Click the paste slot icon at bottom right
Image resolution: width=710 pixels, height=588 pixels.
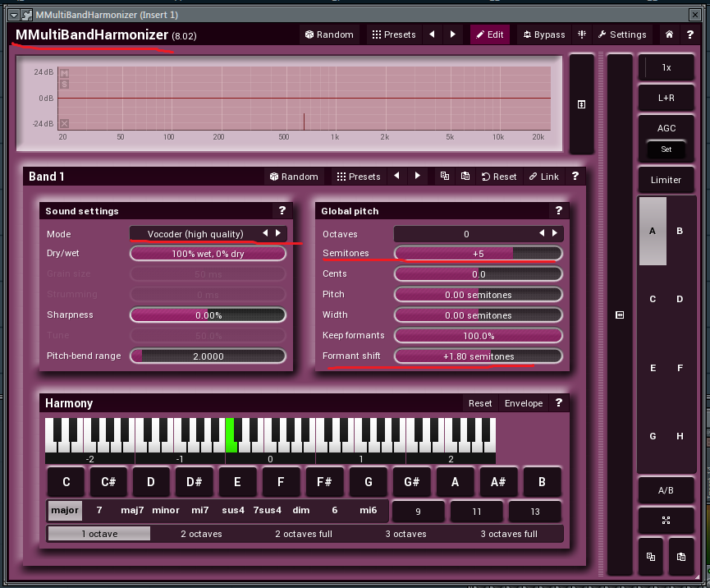pyautogui.click(x=681, y=557)
